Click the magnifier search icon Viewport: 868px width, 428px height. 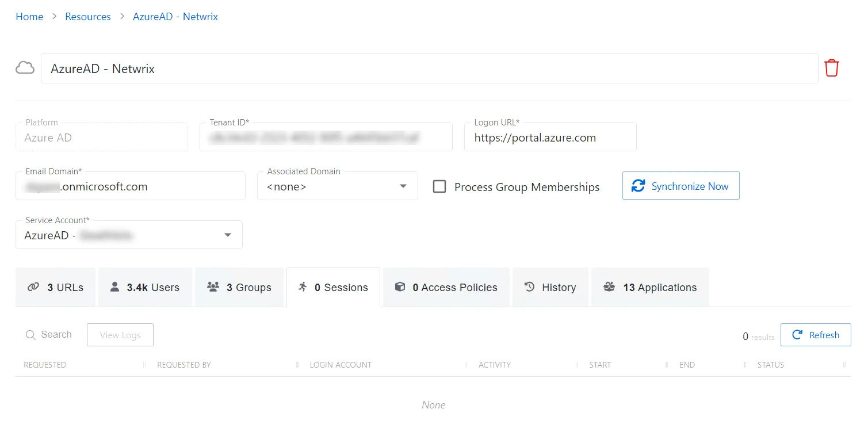pos(30,335)
